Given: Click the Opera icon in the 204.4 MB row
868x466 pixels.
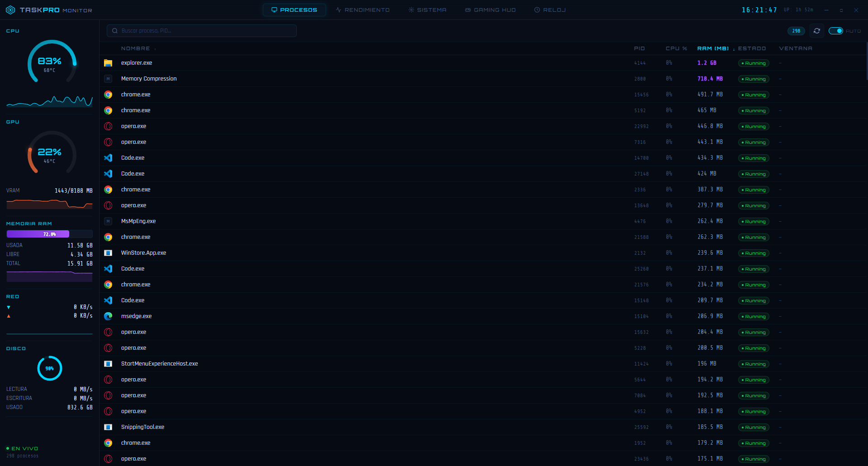Looking at the screenshot, I should coord(108,332).
